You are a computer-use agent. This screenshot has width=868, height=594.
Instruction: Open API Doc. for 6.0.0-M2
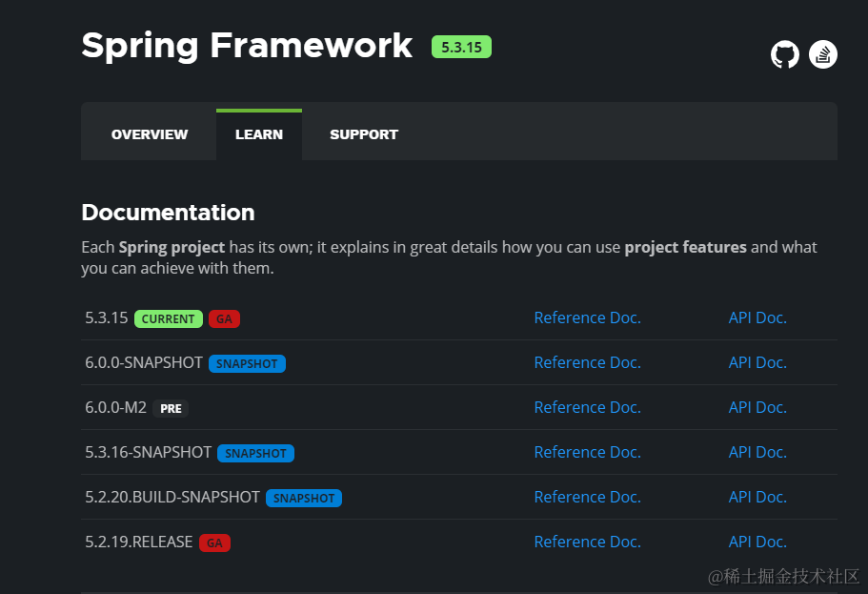pyautogui.click(x=757, y=407)
